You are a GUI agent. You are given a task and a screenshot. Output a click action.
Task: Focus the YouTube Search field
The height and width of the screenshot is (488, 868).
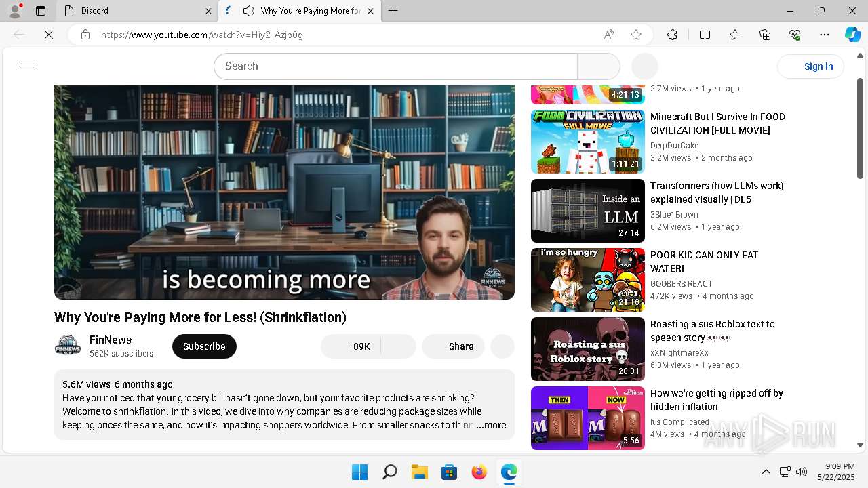pos(395,66)
